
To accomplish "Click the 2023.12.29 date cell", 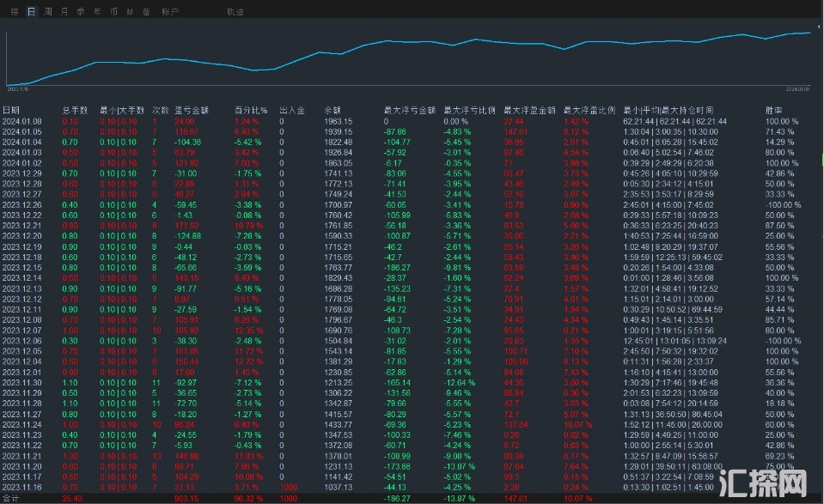I will point(22,173).
